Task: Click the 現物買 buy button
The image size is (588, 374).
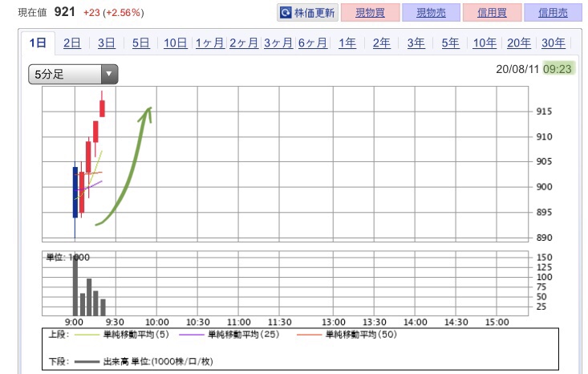Action: coord(370,13)
